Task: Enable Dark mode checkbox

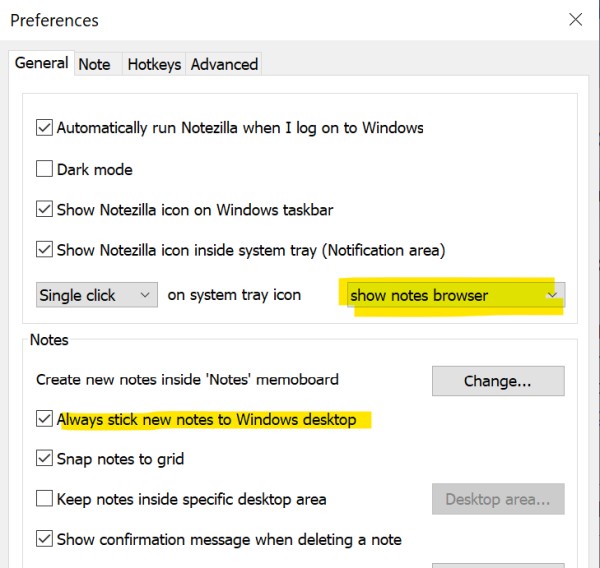Action: click(x=44, y=169)
